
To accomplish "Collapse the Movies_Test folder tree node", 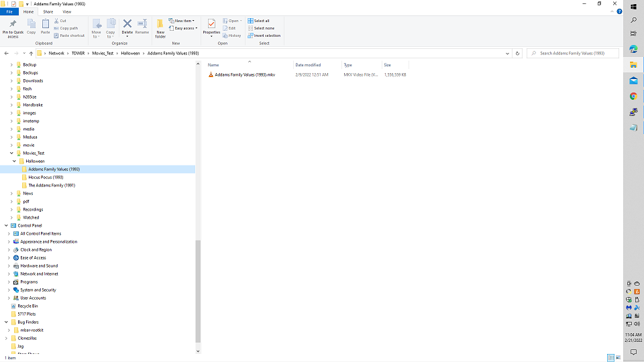I will pos(11,153).
